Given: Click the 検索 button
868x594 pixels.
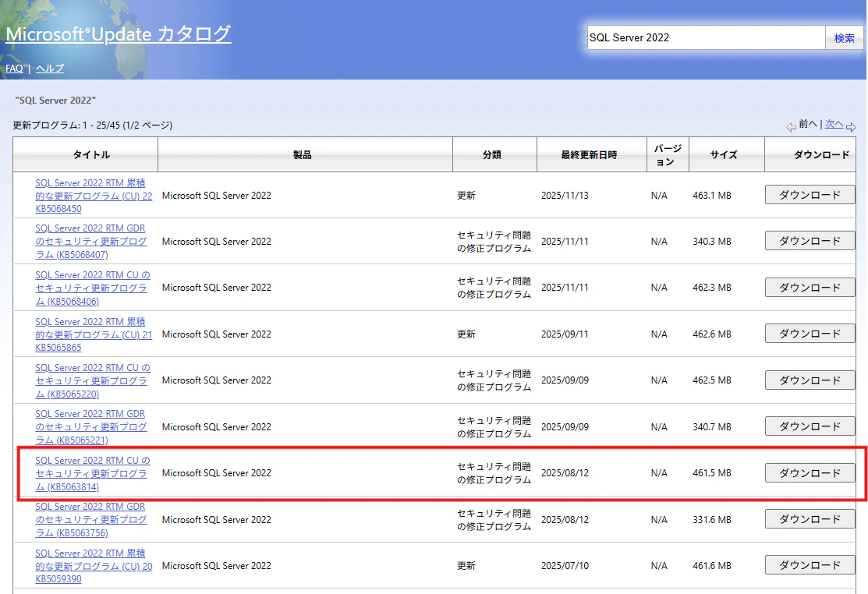Looking at the screenshot, I should click(x=844, y=37).
